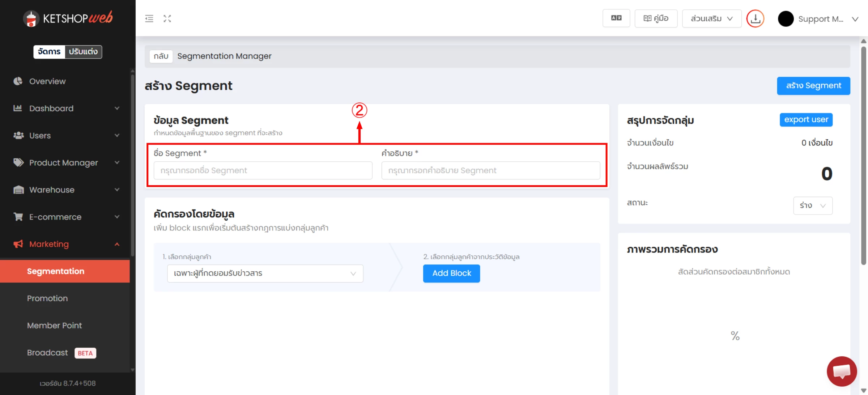Viewport: 868px width, 395px height.
Task: Click the red circled download icon
Action: [755, 18]
